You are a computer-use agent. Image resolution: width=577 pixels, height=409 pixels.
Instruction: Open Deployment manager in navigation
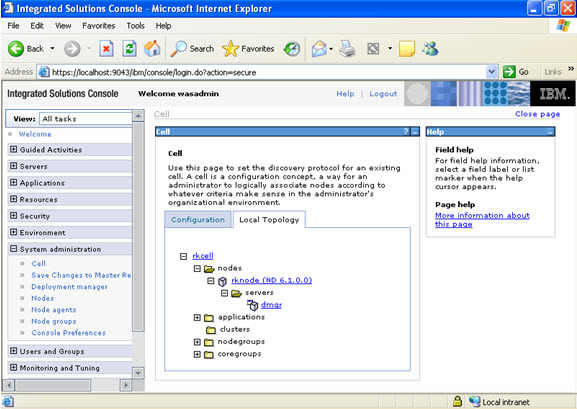[x=70, y=287]
